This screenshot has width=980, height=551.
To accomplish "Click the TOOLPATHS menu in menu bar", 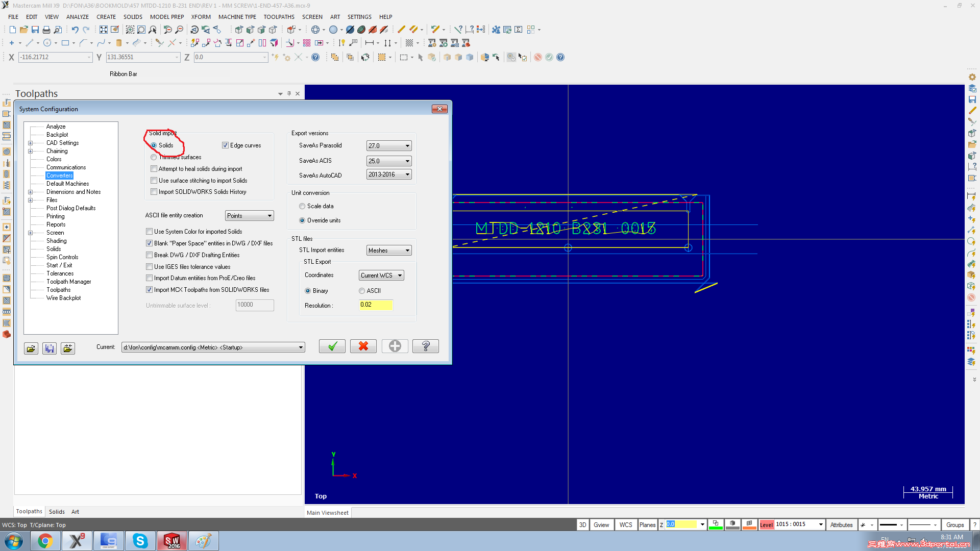I will coord(275,16).
